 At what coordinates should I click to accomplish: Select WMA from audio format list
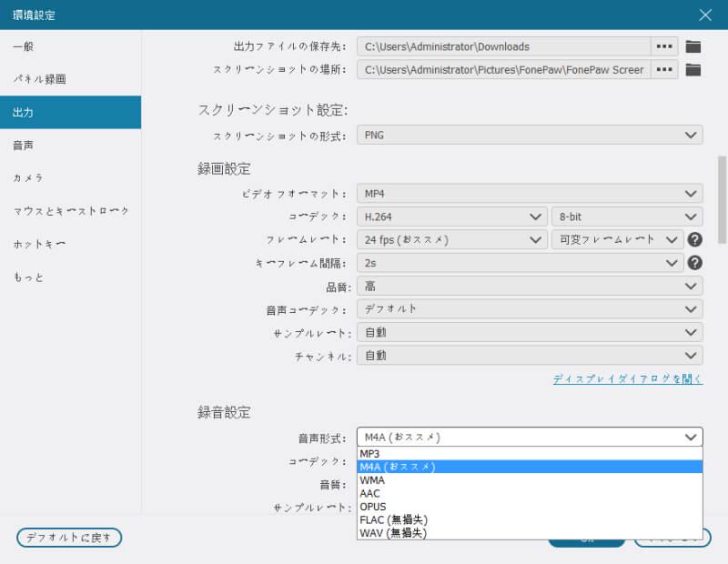tap(530, 480)
